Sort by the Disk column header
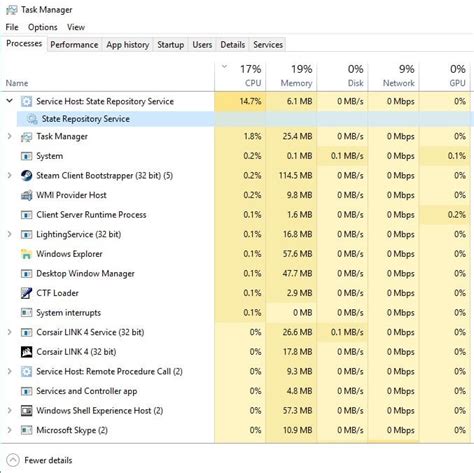The image size is (474, 473). [343, 77]
